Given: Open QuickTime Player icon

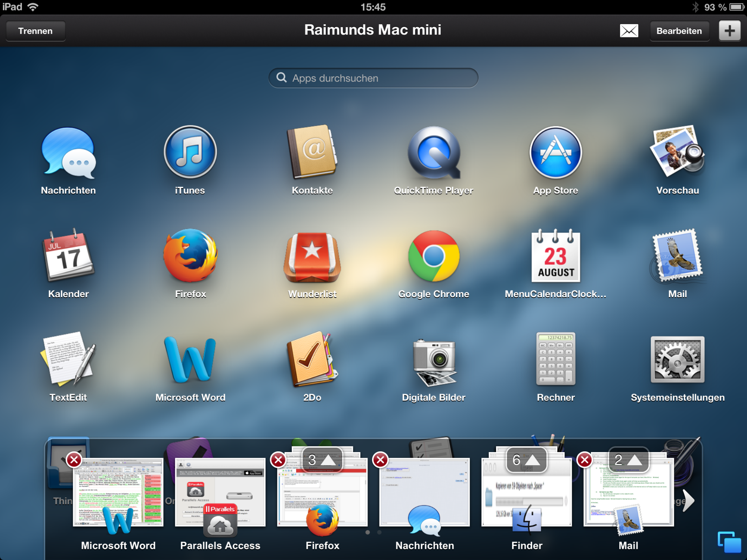Looking at the screenshot, I should pyautogui.click(x=434, y=153).
